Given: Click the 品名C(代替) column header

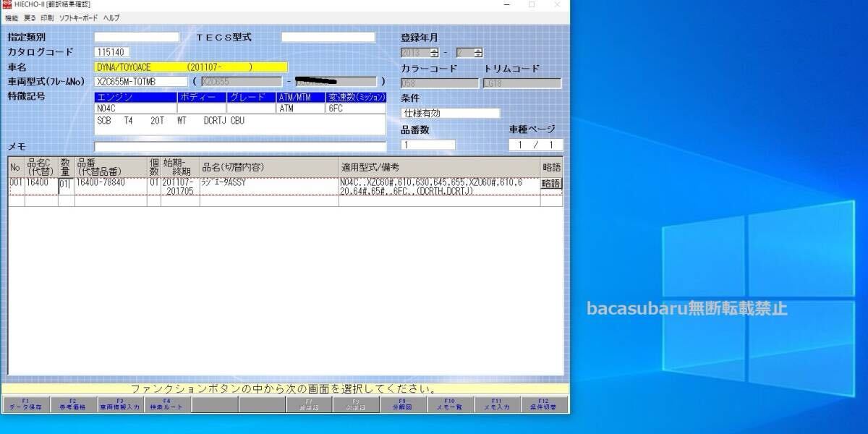Looking at the screenshot, I should pyautogui.click(x=41, y=167).
